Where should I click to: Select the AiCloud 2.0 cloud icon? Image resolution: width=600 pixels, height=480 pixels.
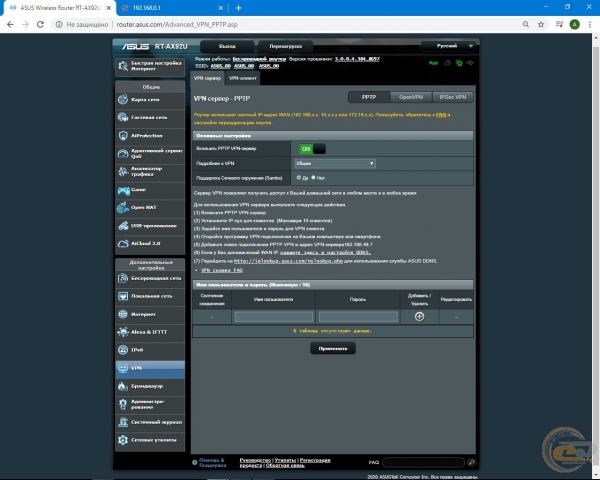(122, 242)
